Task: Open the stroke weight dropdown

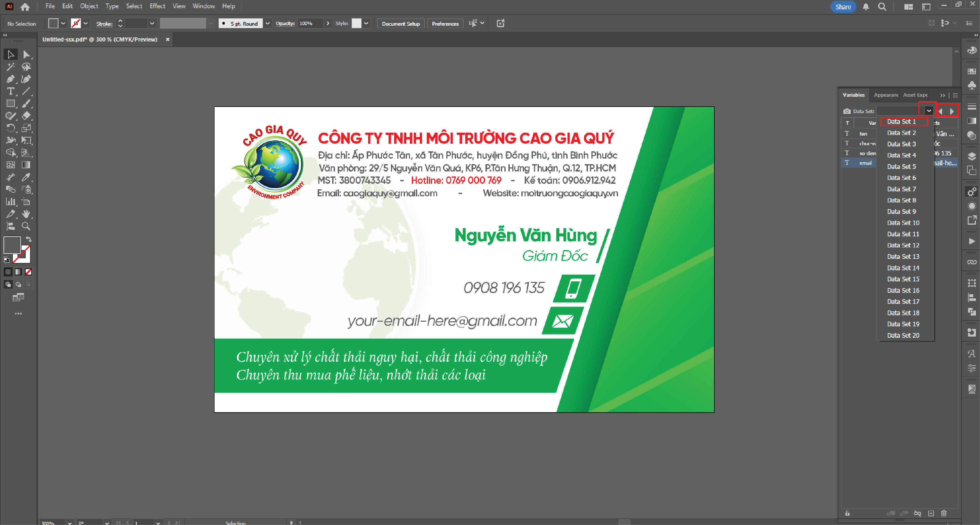Action: (x=152, y=23)
